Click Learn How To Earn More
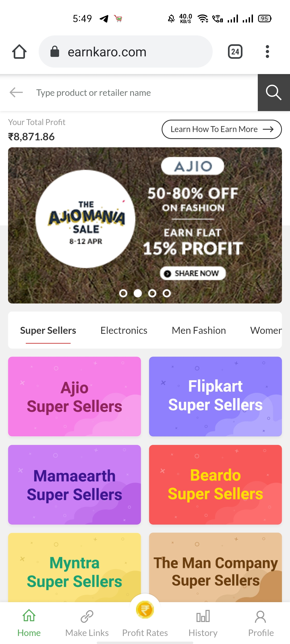This screenshot has height=644, width=290. coord(222,129)
